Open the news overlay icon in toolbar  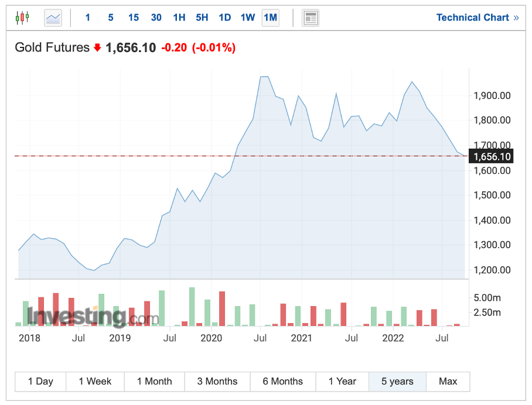311,18
